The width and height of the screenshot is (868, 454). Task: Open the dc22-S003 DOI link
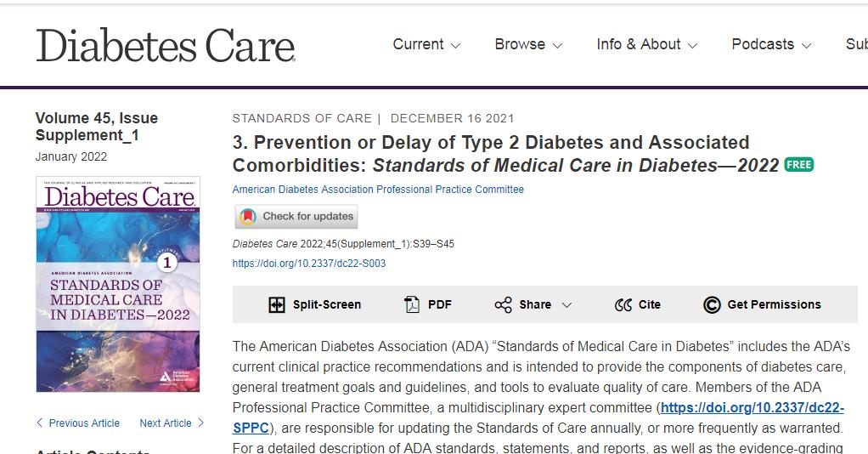tap(309, 264)
